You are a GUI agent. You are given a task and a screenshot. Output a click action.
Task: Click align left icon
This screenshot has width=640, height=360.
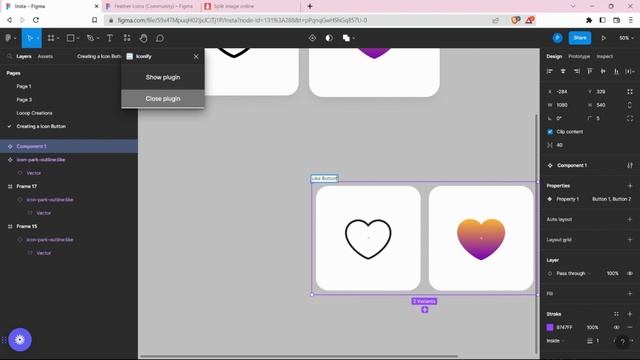(549, 71)
